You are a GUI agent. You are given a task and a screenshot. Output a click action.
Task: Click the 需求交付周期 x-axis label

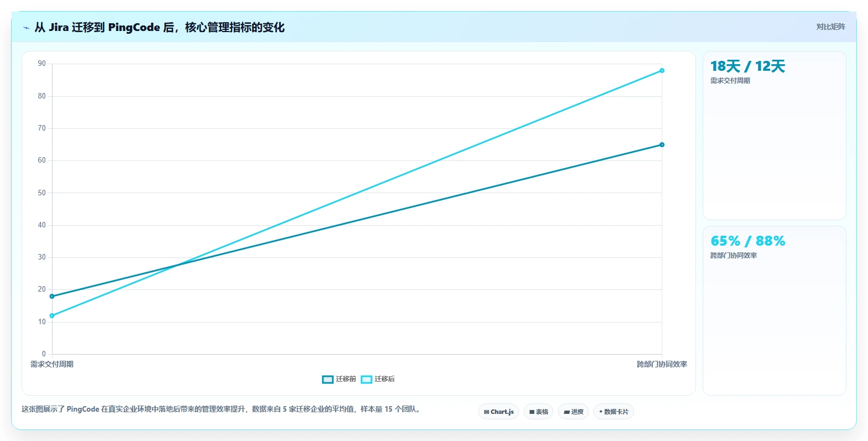coord(52,364)
